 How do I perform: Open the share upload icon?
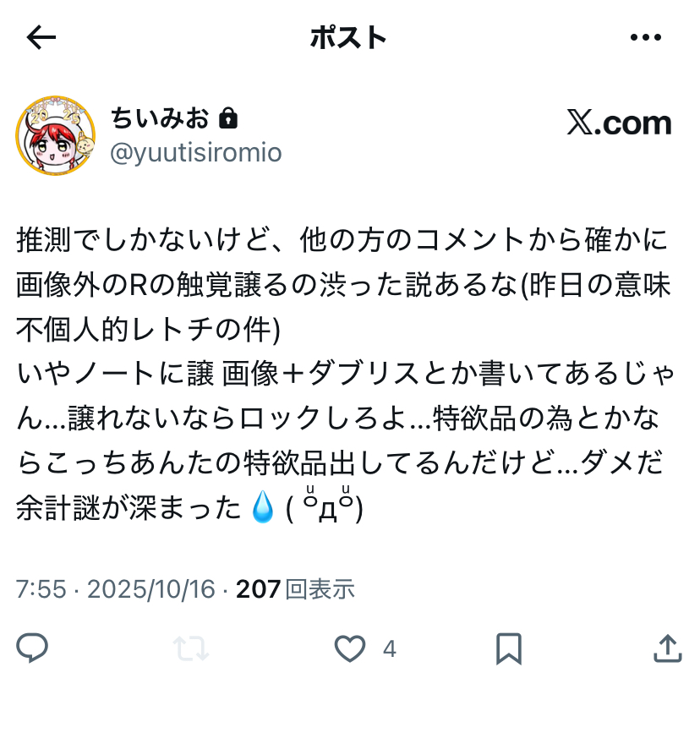[x=668, y=648]
